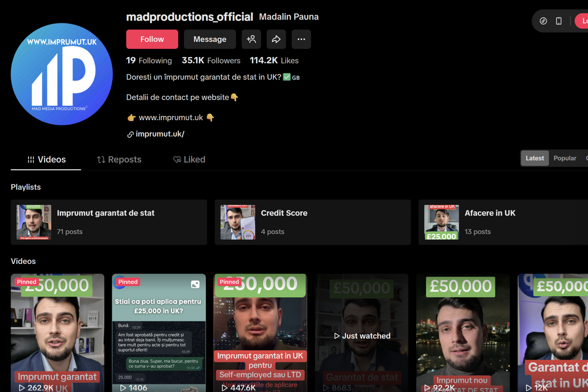Screen dimensions: 588x392
Task: Open the imprumut.uk/ bio link
Action: [160, 134]
